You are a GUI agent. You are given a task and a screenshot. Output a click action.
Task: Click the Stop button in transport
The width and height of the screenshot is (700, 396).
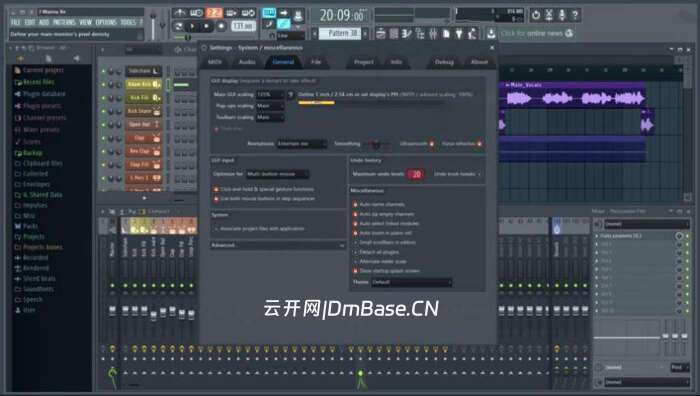(x=206, y=26)
